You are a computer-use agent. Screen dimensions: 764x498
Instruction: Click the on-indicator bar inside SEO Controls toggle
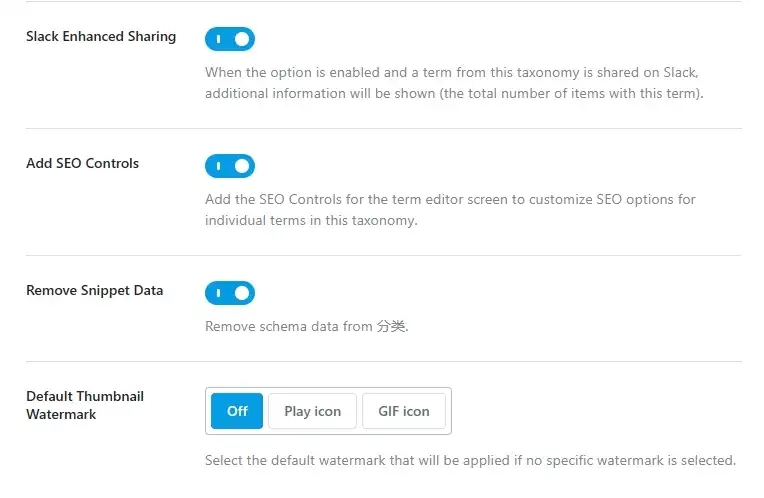click(x=218, y=166)
